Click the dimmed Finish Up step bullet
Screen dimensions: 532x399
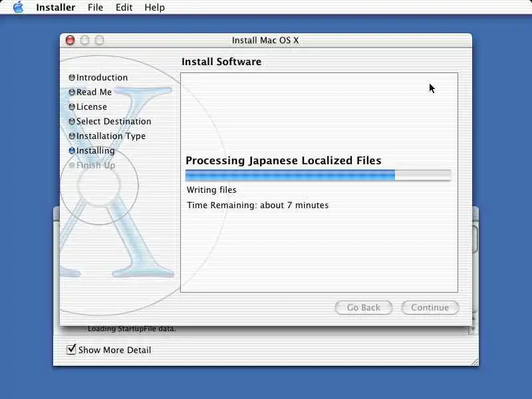[72, 165]
